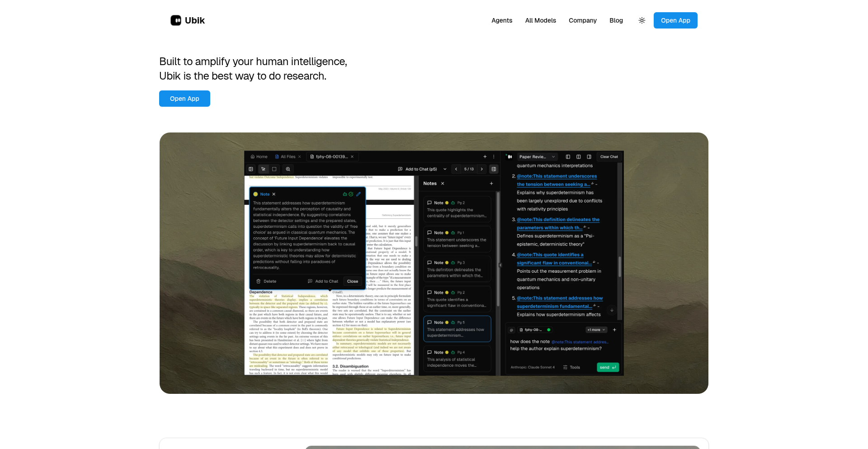Click Add to Chat inside the Note popup
Viewport: 868px width, 449px height.
pos(323,281)
